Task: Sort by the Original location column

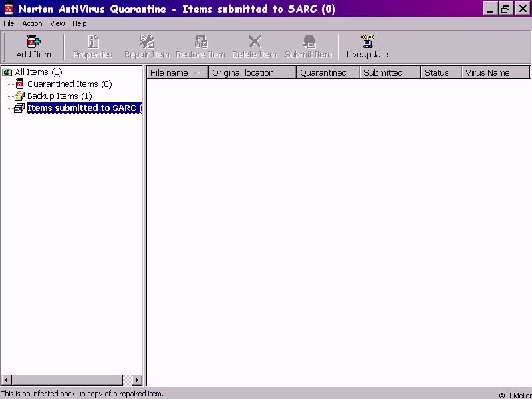Action: (253, 72)
